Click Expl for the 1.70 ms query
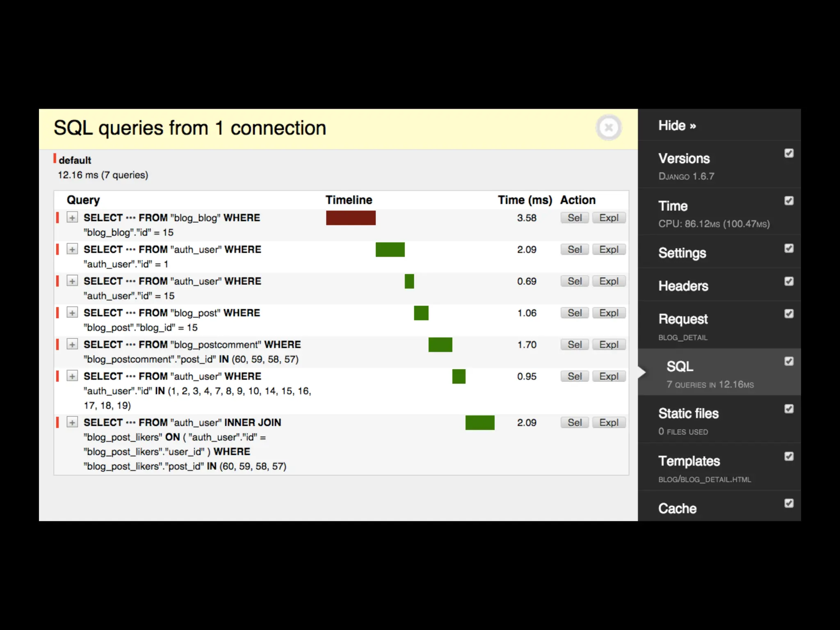This screenshot has width=840, height=630. (609, 345)
